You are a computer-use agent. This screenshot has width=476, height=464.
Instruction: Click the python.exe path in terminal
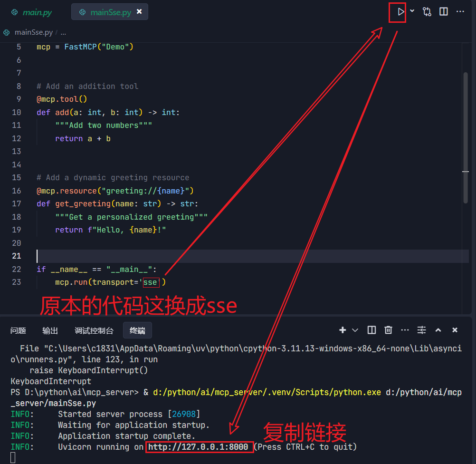(x=267, y=392)
